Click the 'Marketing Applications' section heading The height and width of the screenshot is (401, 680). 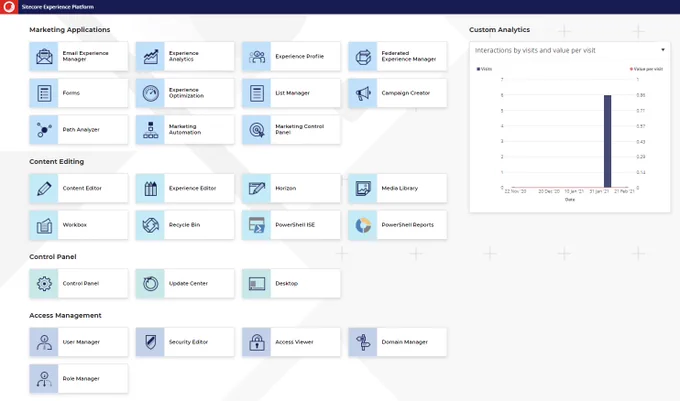click(x=69, y=29)
